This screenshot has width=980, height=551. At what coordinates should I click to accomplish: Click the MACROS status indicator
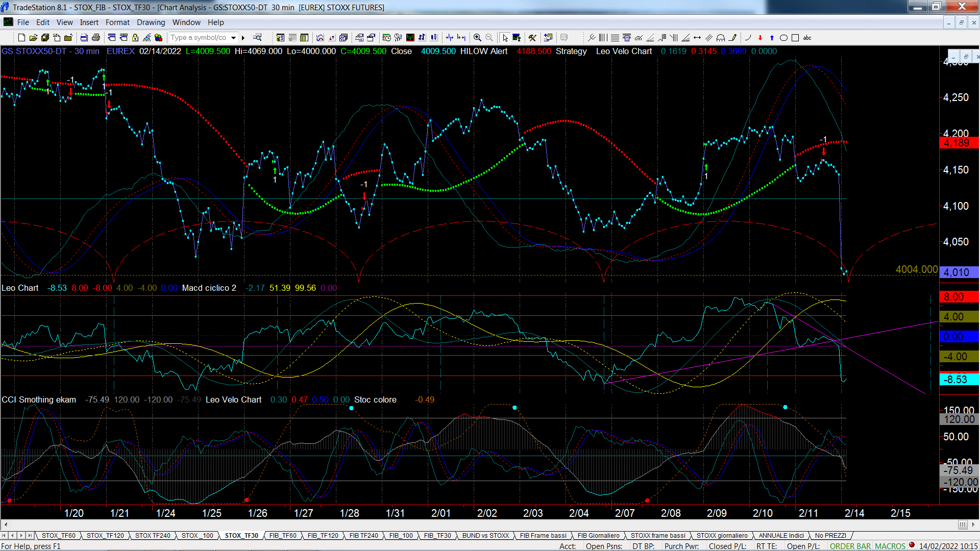coord(890,546)
